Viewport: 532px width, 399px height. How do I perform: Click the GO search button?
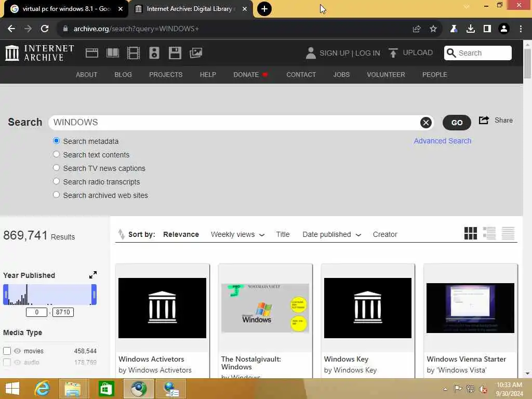pyautogui.click(x=457, y=123)
